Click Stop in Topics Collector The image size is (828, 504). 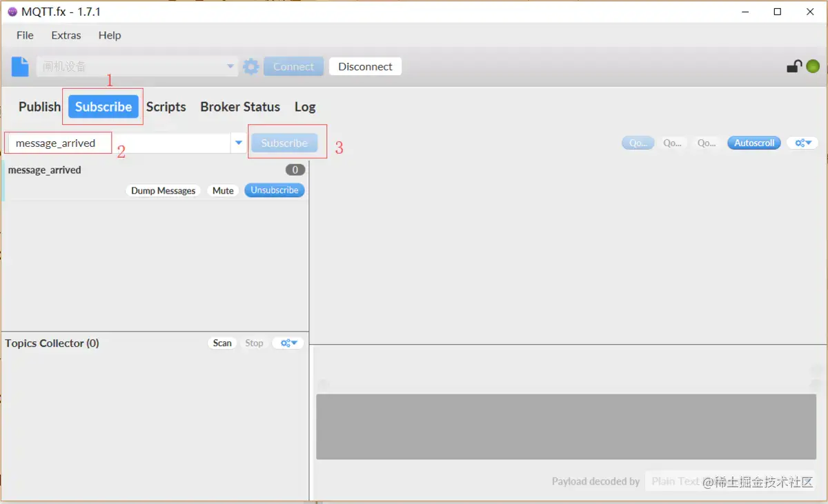254,343
